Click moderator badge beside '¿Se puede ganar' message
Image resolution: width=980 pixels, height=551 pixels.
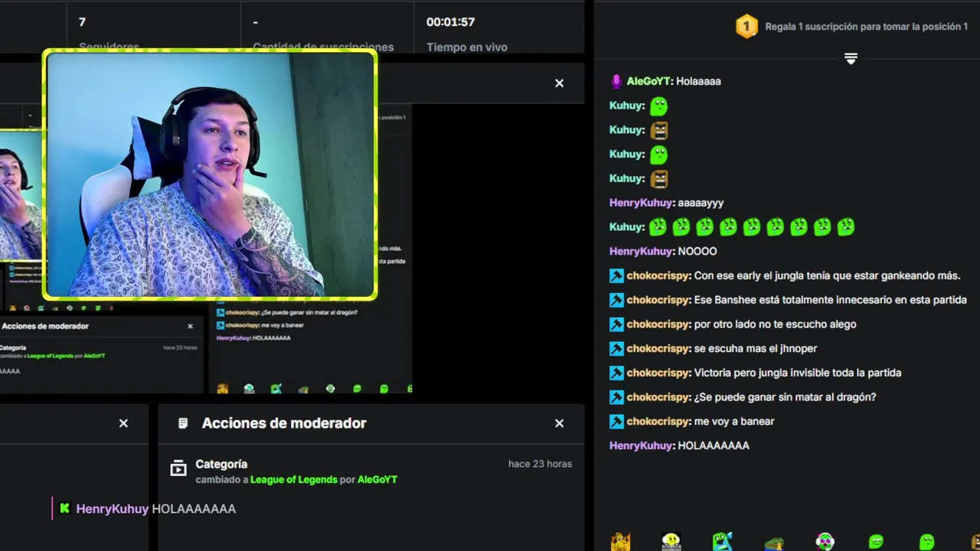pyautogui.click(x=616, y=397)
